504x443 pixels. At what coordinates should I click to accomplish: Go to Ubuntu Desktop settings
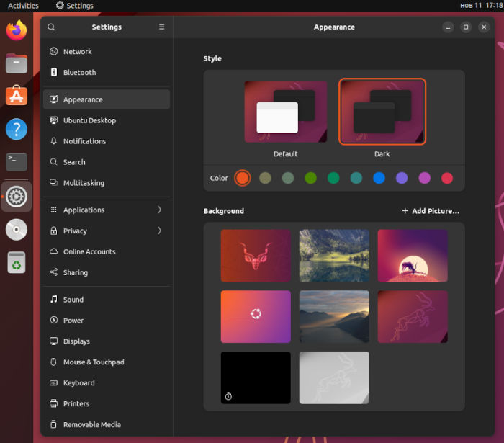coord(107,120)
